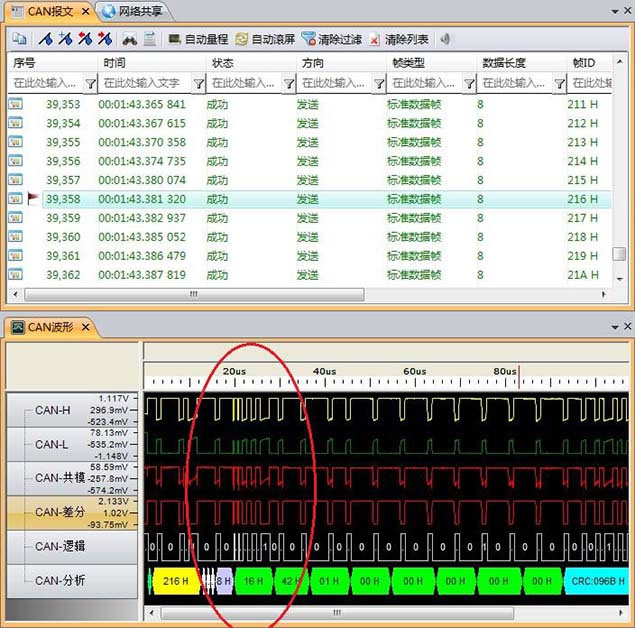Click 自动量程 auto range button
The height and width of the screenshot is (628, 635).
(196, 40)
